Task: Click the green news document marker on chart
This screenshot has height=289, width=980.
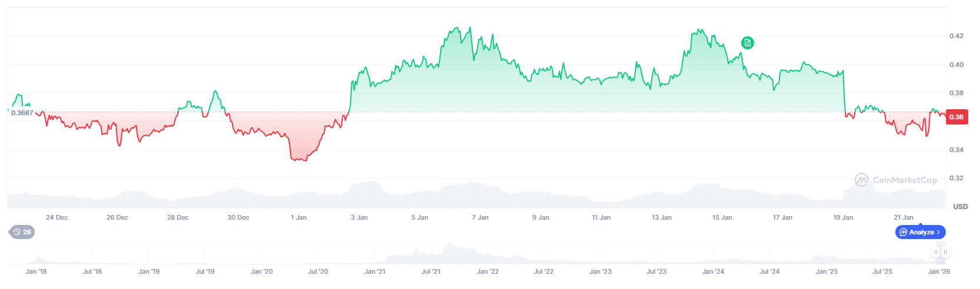Action: click(x=747, y=43)
